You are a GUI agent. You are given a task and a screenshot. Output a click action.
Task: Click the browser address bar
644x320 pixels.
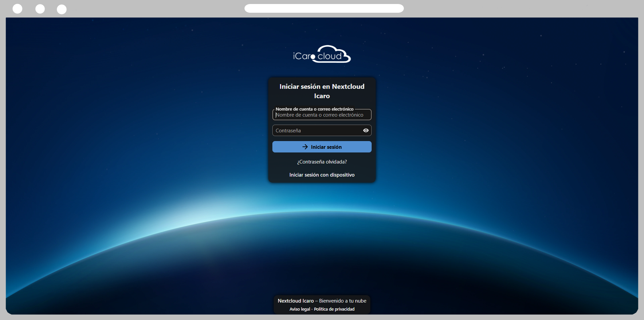click(x=324, y=8)
